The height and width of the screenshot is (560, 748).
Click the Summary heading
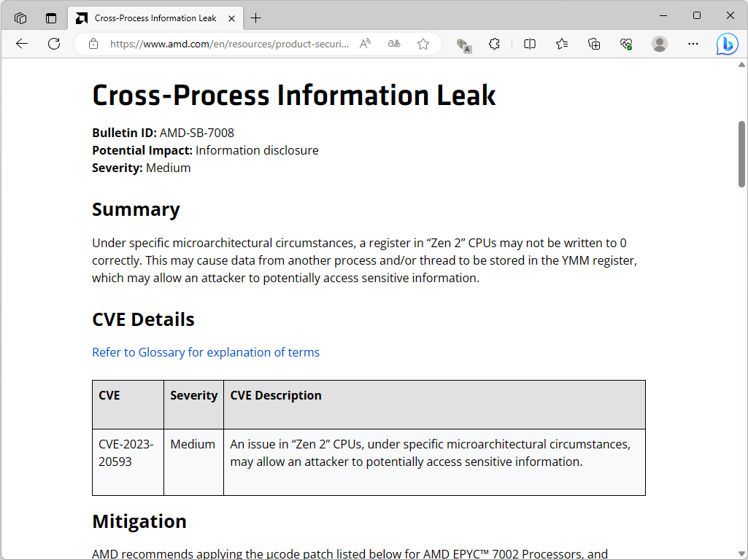tap(136, 209)
